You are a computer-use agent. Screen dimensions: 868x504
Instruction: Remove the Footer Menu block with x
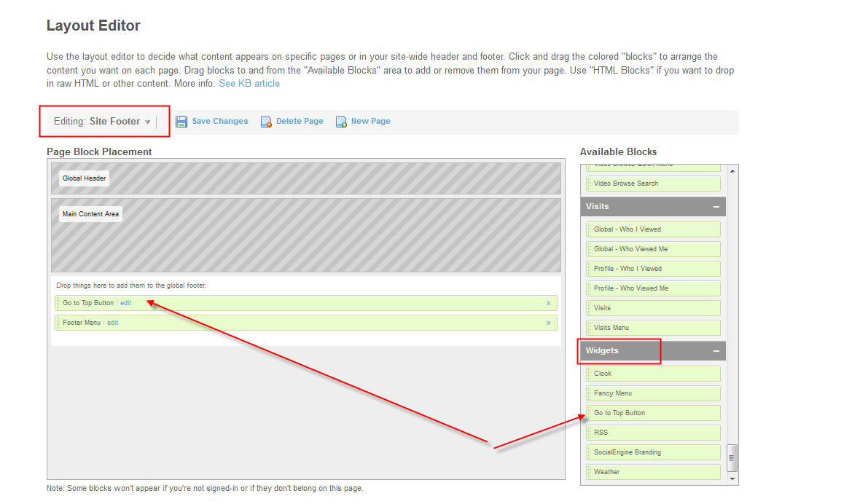[x=548, y=323]
